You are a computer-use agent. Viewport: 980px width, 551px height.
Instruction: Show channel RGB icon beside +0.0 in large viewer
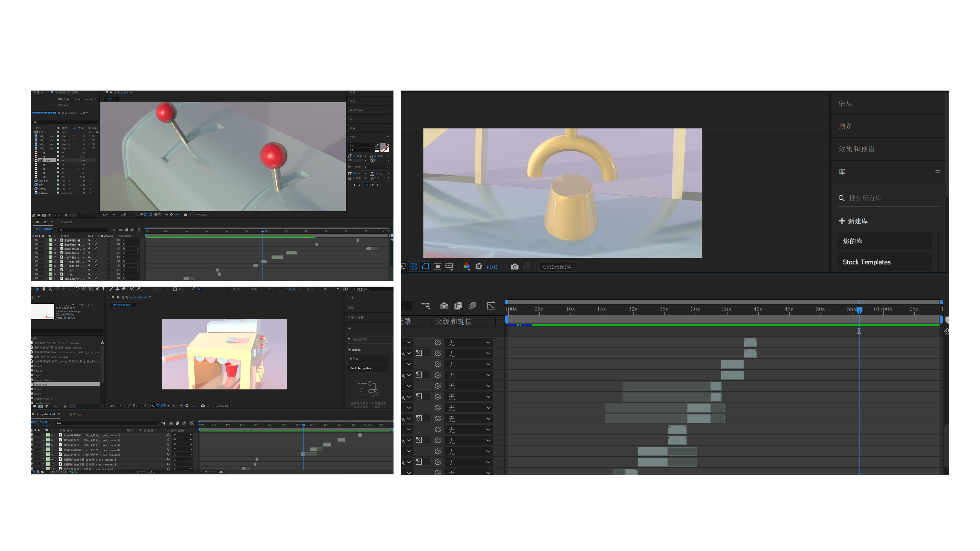tap(466, 267)
